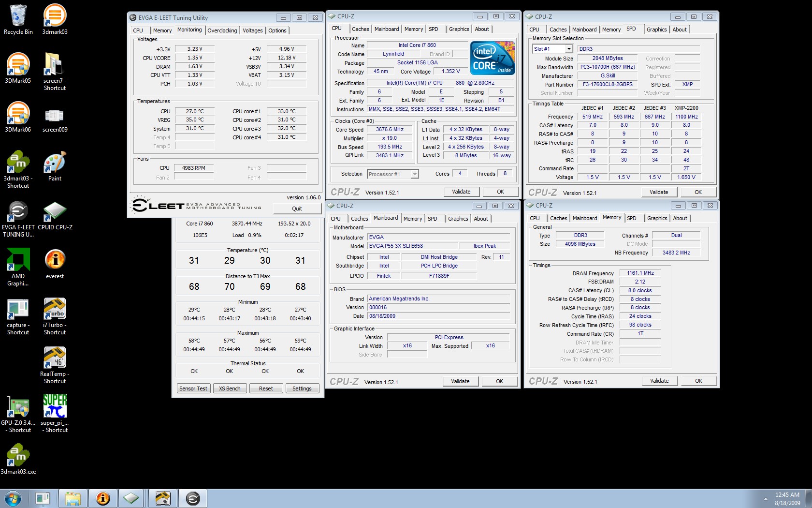This screenshot has height=508, width=812.
Task: Select the AMD Graphics desktop icon
Action: [x=18, y=267]
